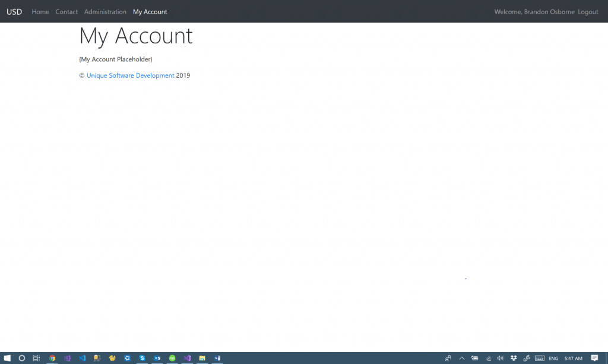Open Google Chrome from the taskbar
Viewport: 608px width, 364px height.
point(52,358)
